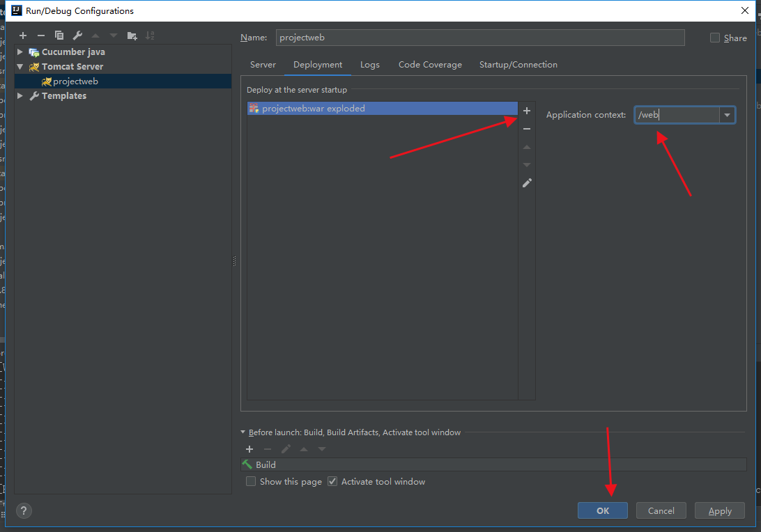Image resolution: width=761 pixels, height=532 pixels.
Task: Add a new run configuration with the plus icon
Action: 23,36
